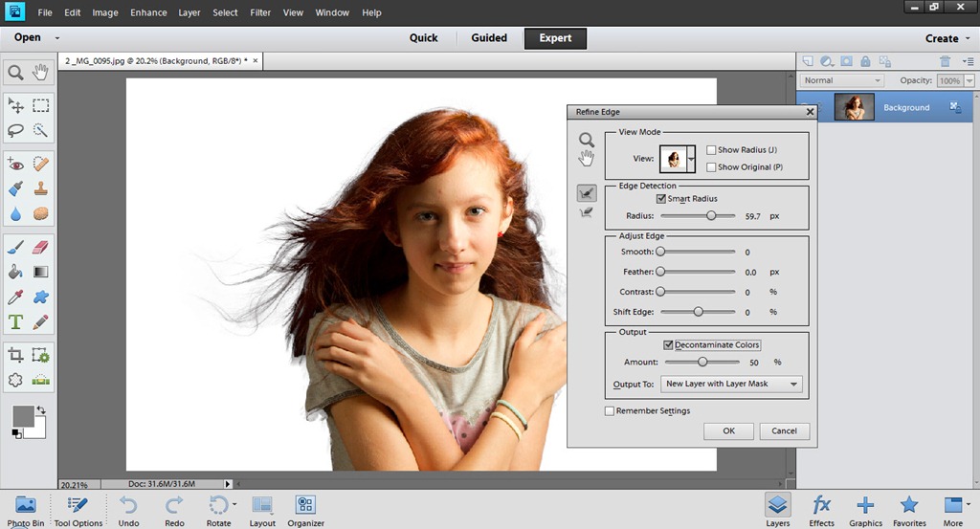Viewport: 980px width, 529px height.
Task: Click the Radius slider handle
Action: click(x=711, y=216)
